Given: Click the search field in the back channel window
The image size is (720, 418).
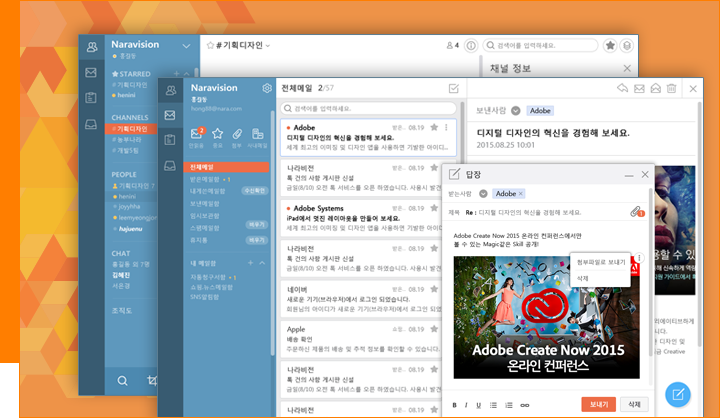Looking at the screenshot, I should tap(540, 45).
